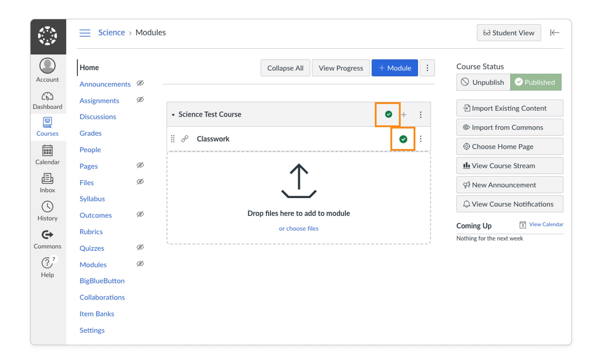Viewport: 602px width, 364px height.
Task: Open the Classwork options kebab menu
Action: pos(421,139)
